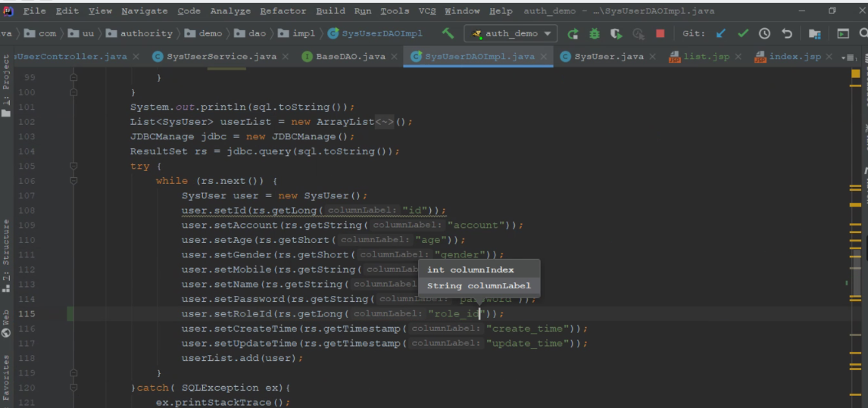Select 'int columnIndex' in the popup
The height and width of the screenshot is (408, 868).
[470, 269]
